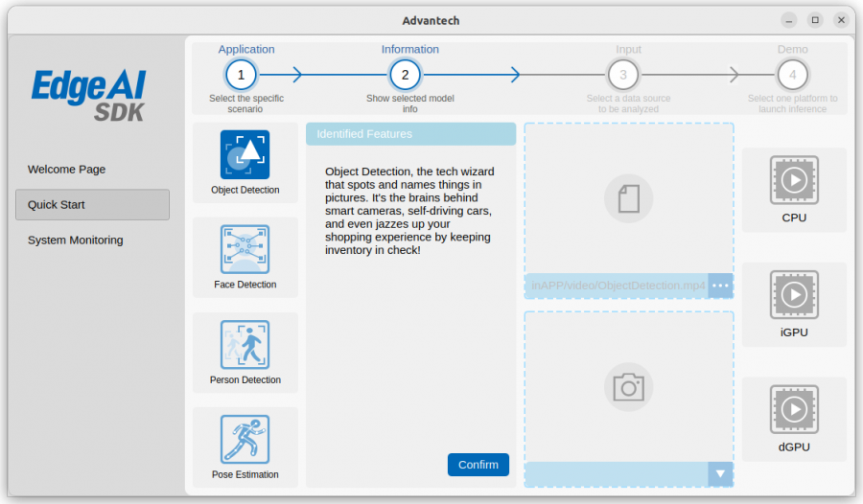Select the Object Detection scenario icon
Screen dimensions: 863x504
(x=245, y=154)
